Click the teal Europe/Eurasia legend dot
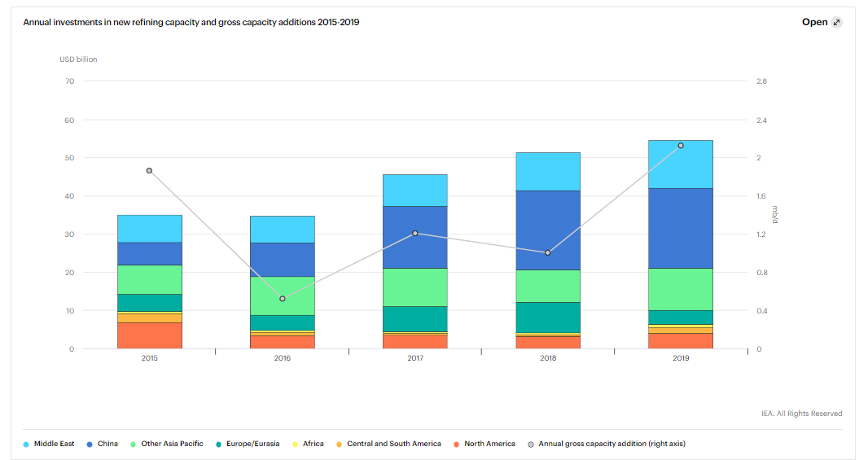Image resolution: width=868 pixels, height=460 pixels. [x=219, y=445]
